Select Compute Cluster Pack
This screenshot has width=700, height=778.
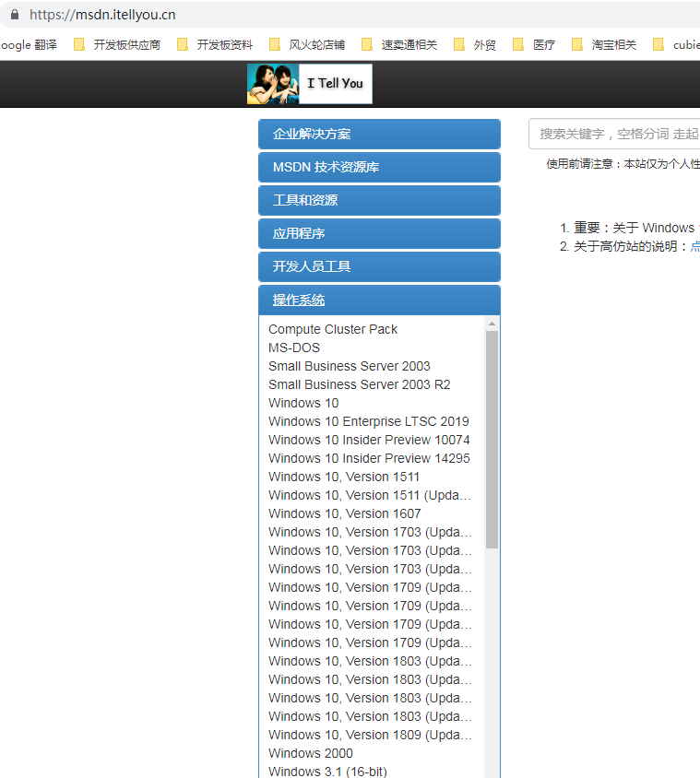(x=333, y=329)
